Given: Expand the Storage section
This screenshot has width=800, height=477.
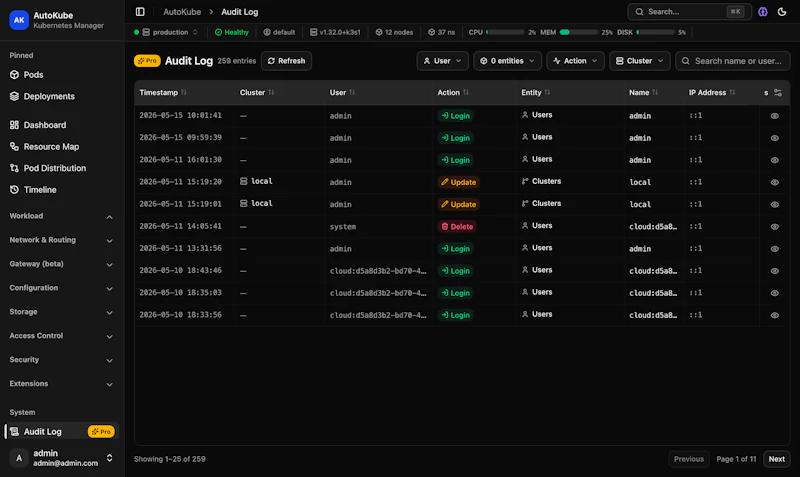Looking at the screenshot, I should [x=61, y=312].
